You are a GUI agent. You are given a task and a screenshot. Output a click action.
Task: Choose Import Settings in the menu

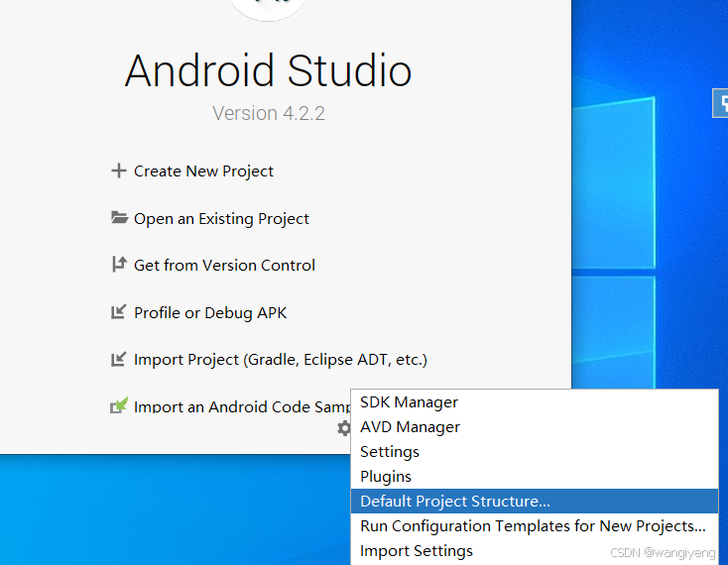pyautogui.click(x=535, y=550)
